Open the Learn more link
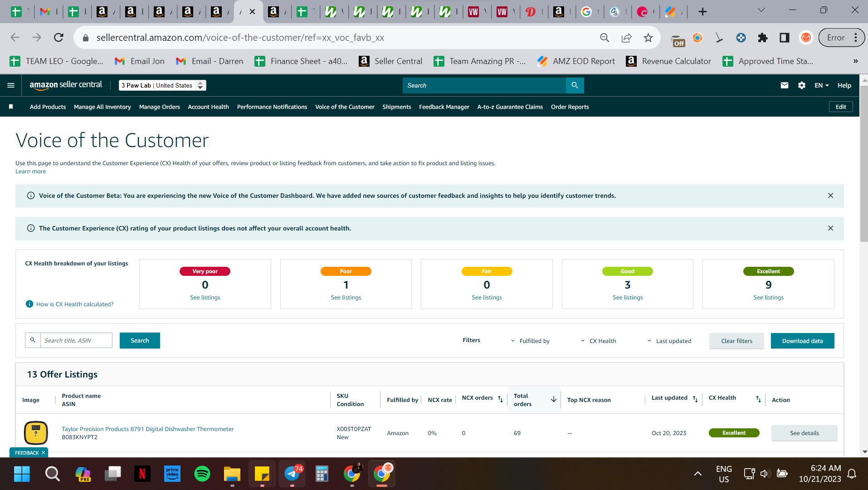Screen dimensions: 868x490 click(31, 171)
